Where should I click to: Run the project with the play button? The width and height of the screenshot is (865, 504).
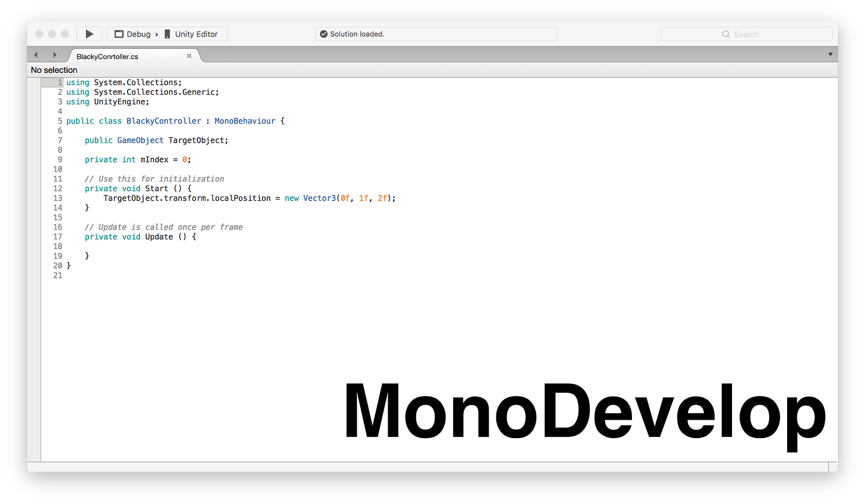click(89, 34)
